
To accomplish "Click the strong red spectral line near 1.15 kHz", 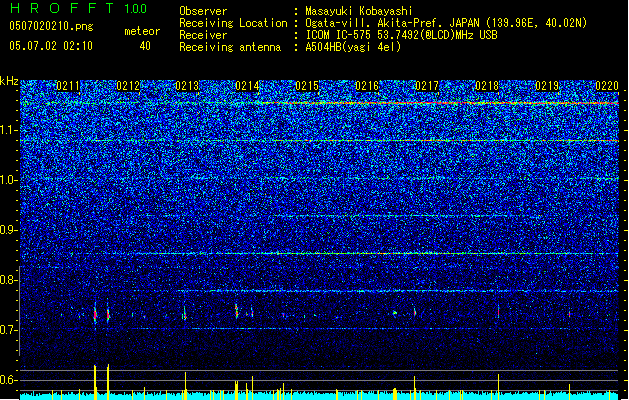I will click(x=439, y=103).
